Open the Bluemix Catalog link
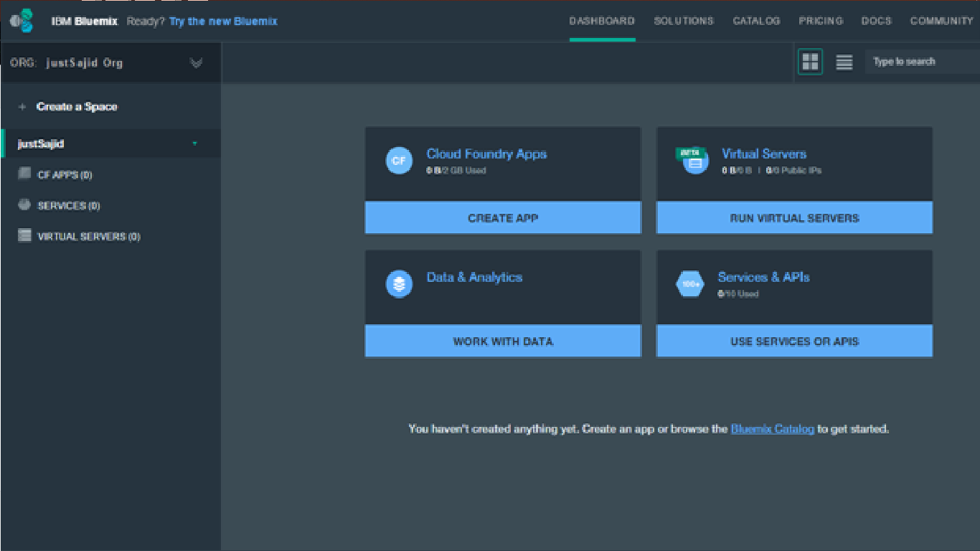The image size is (980, 551). [773, 429]
